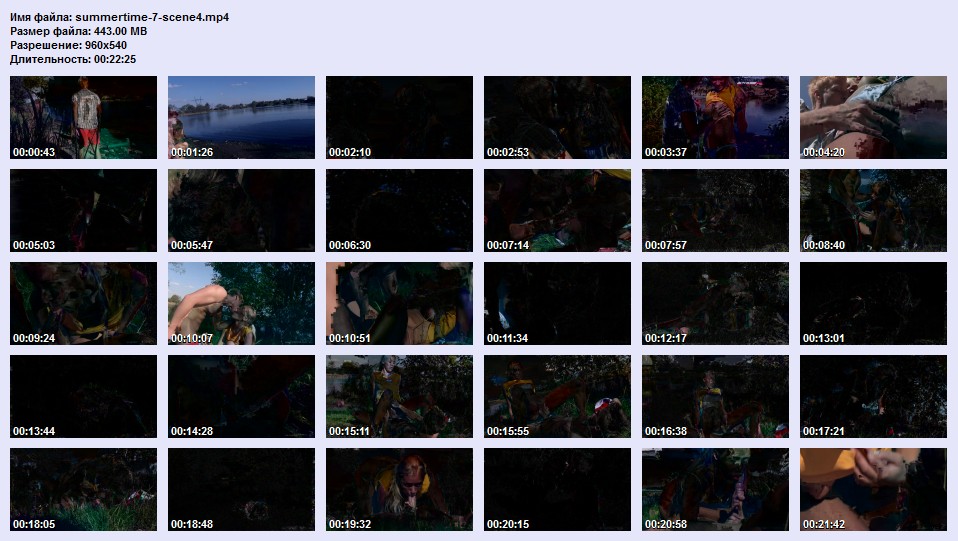This screenshot has height=541, width=958.
Task: Click the thumbnail timestamped 00:09:24
Action: tap(83, 303)
